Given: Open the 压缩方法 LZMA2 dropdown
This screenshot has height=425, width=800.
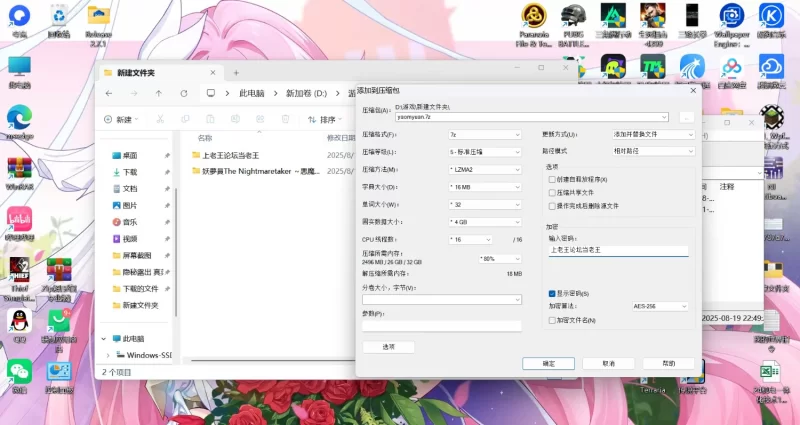Looking at the screenshot, I should [485, 169].
